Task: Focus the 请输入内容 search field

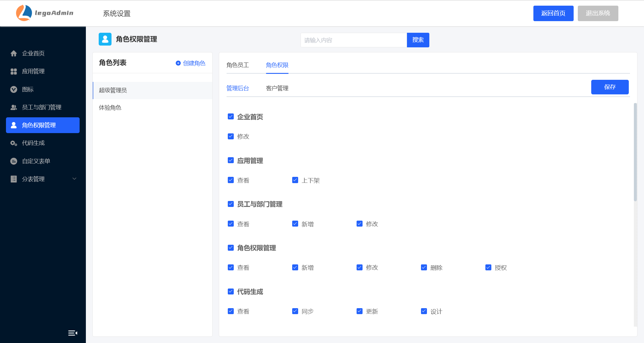Action: click(353, 40)
